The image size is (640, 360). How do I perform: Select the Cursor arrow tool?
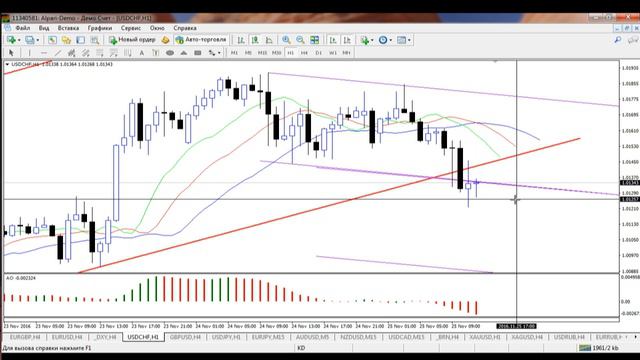coord(11,53)
